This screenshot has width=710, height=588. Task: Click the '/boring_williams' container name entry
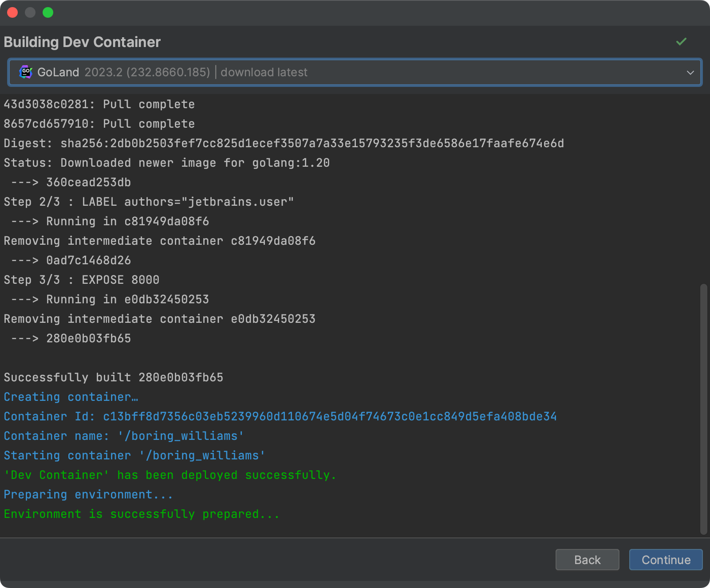click(x=122, y=435)
